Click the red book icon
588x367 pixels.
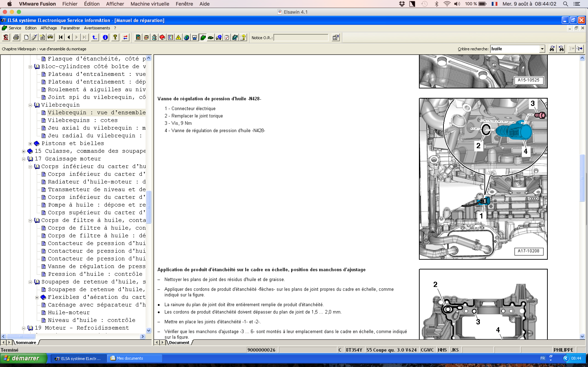pos(162,37)
